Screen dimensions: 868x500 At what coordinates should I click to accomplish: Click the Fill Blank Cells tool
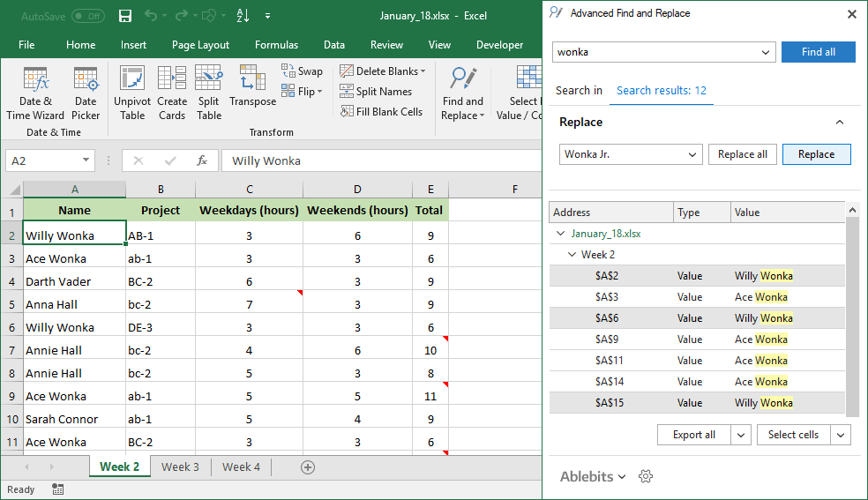(381, 112)
